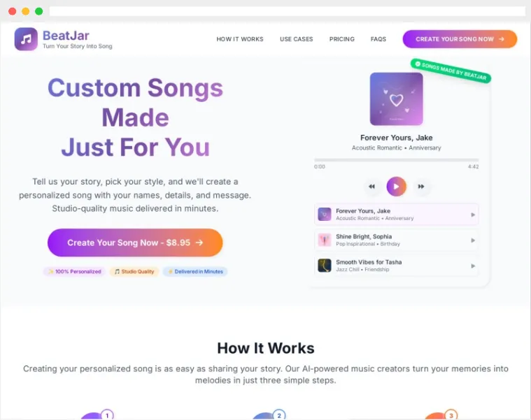Click the play arrow on Shine Bright, Sophia row
This screenshot has height=420, width=531.
coord(473,240)
